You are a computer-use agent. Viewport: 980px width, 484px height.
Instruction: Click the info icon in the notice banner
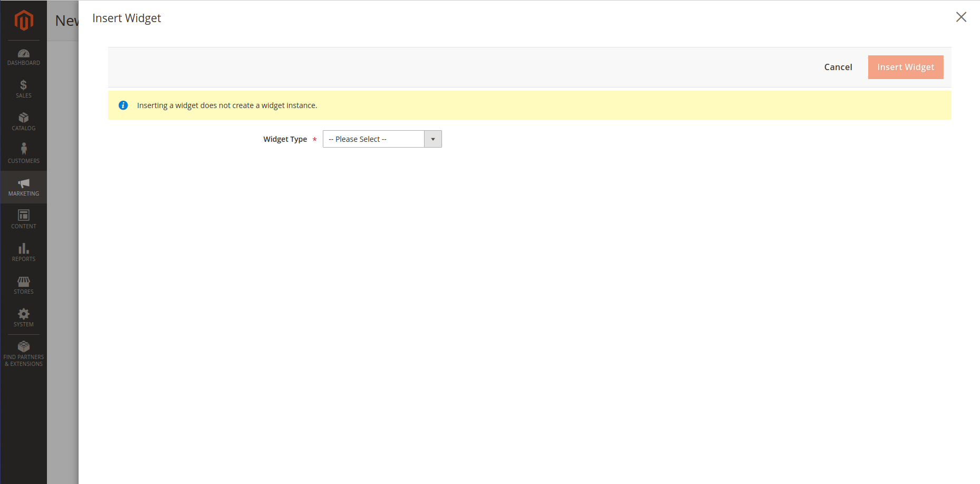coord(123,105)
